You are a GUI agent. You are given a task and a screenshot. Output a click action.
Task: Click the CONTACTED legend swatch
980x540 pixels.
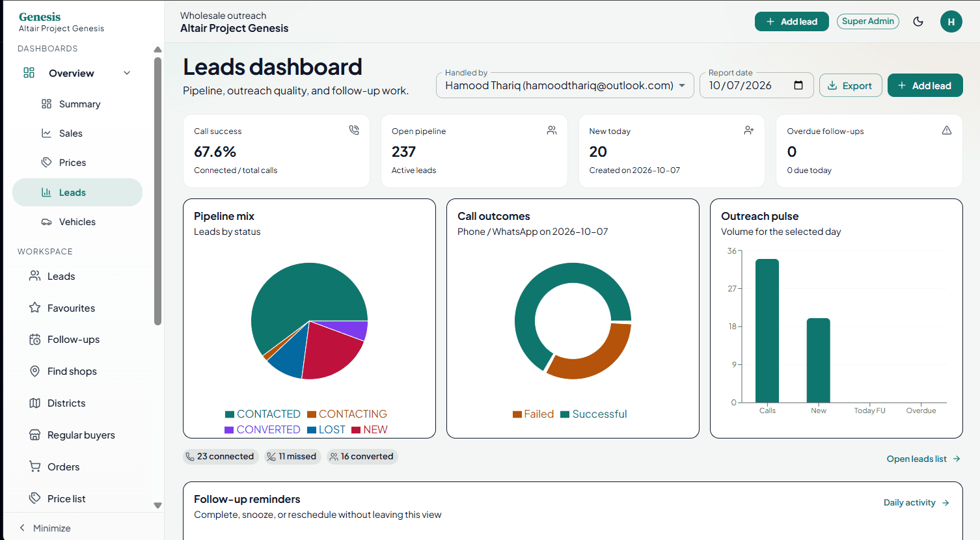point(230,414)
